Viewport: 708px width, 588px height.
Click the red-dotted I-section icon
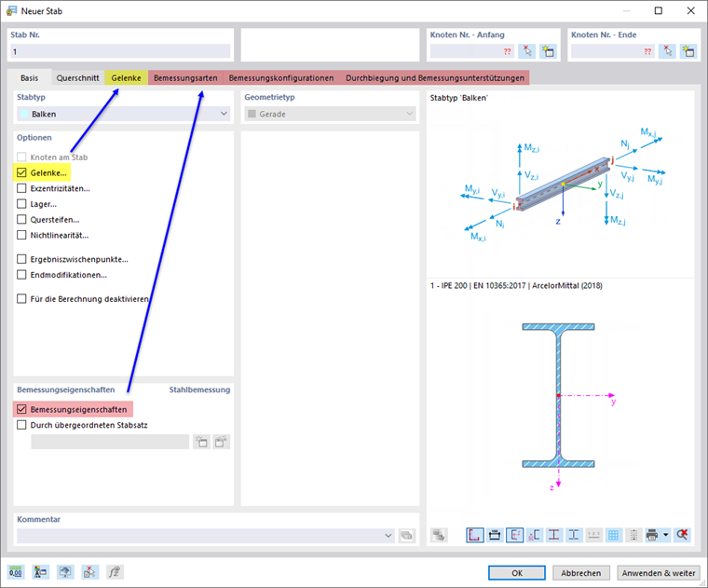tap(554, 535)
